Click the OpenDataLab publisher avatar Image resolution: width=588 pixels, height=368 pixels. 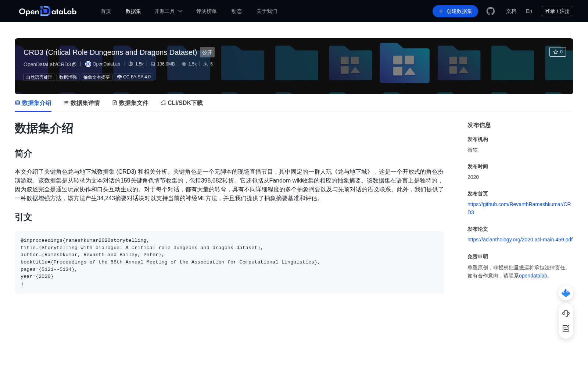coord(88,64)
